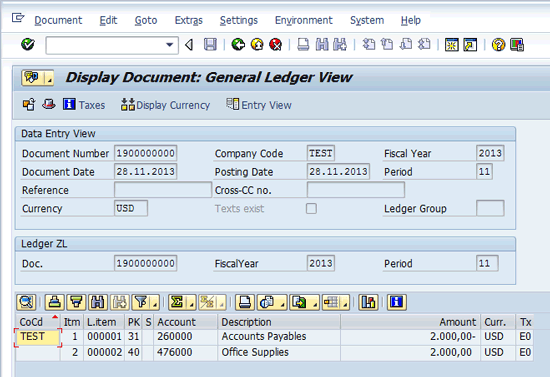The width and height of the screenshot is (550, 377).
Task: Click amount 2.000,00- cell
Action: click(410, 337)
